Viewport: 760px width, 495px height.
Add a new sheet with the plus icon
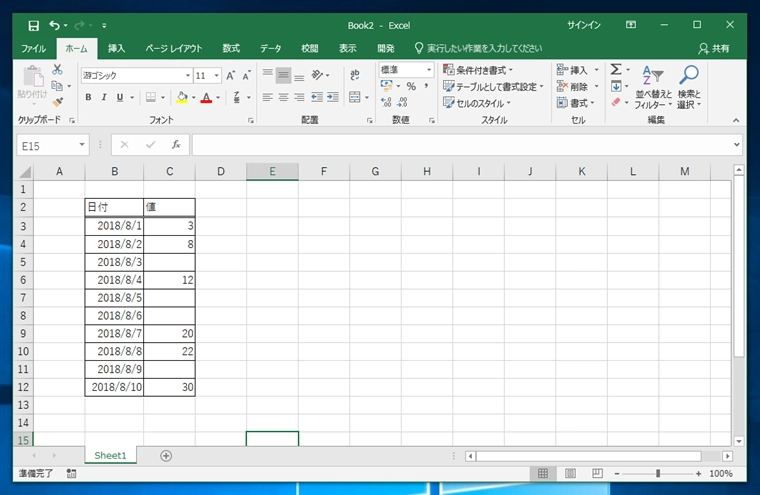pos(166,456)
